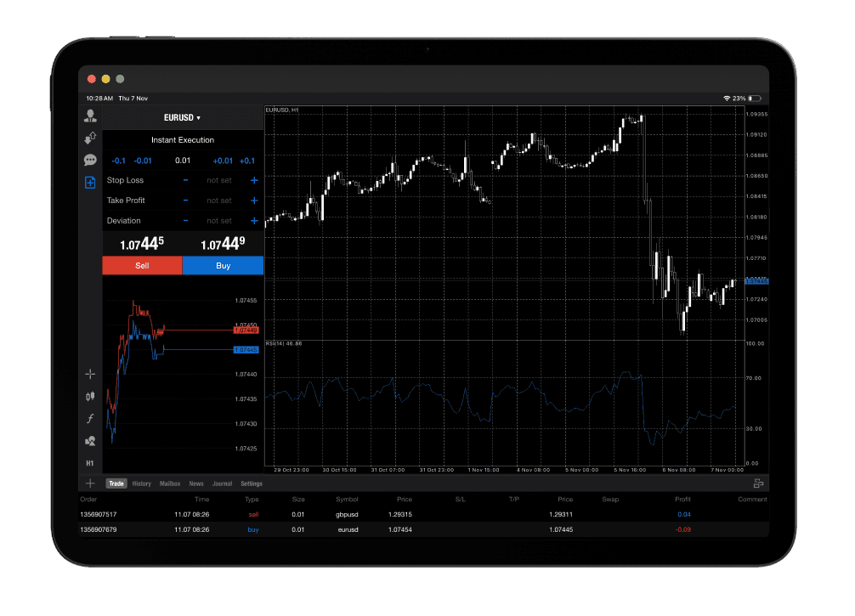Open the new order icon in the sidebar
The width and height of the screenshot is (855, 616).
click(x=90, y=182)
